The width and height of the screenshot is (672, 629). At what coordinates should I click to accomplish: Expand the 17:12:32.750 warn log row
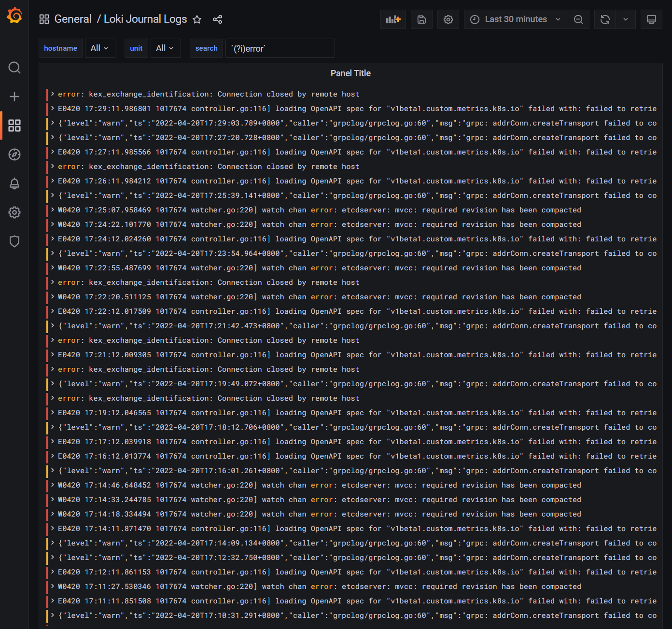coord(53,557)
